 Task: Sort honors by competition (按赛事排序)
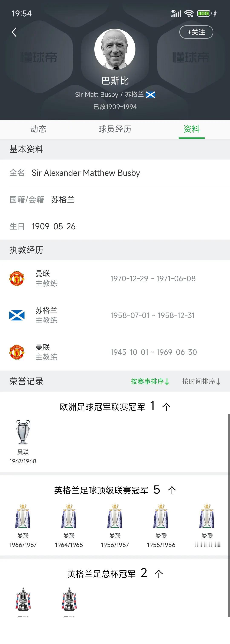coord(150,381)
